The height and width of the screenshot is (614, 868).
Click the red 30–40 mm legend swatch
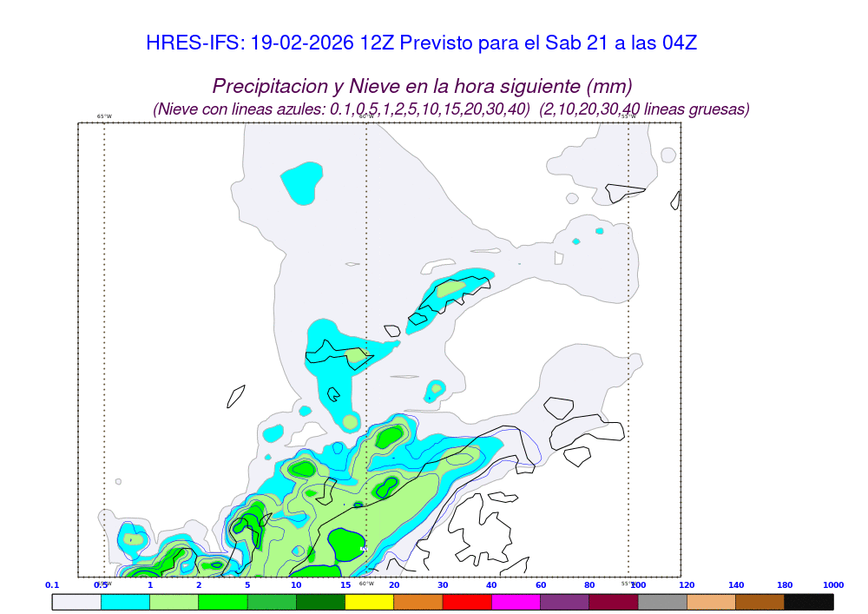[x=467, y=601]
